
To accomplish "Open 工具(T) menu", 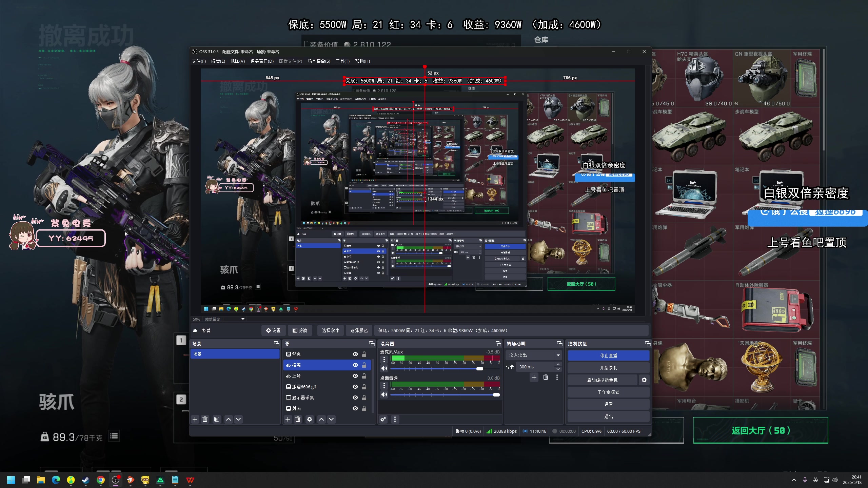I will [343, 61].
